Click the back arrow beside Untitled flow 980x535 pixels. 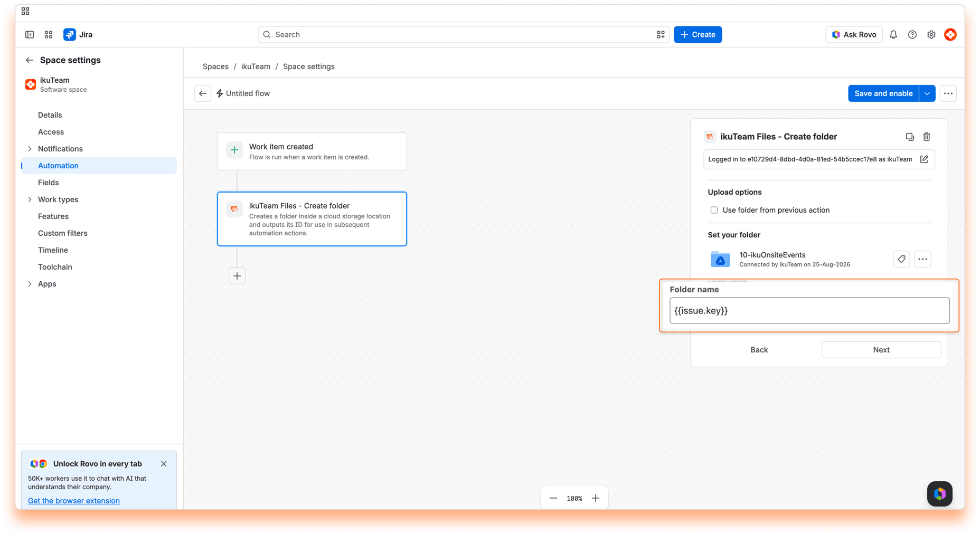pyautogui.click(x=203, y=93)
